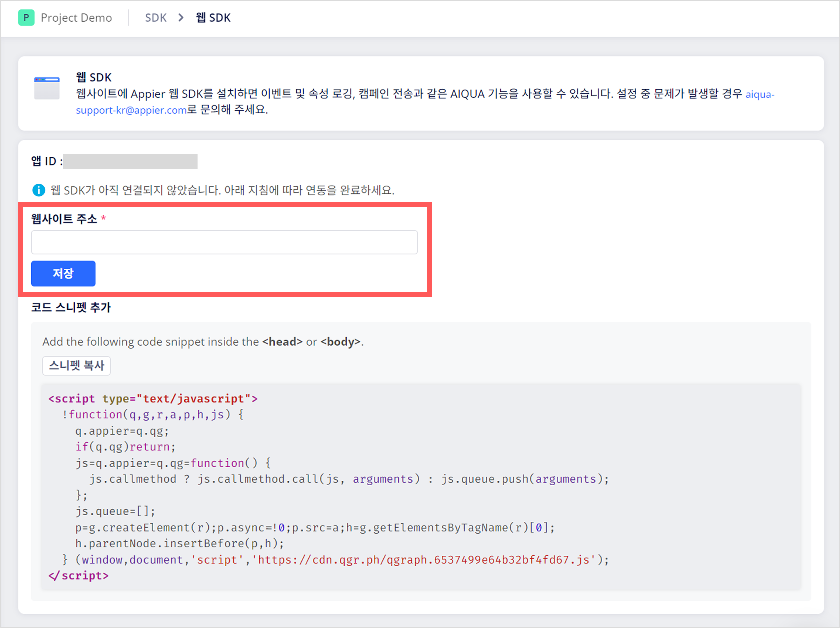Screen dimensions: 840x628
Task: Click the 코드 스니펫 추가 heading
Action: pyautogui.click(x=71, y=307)
